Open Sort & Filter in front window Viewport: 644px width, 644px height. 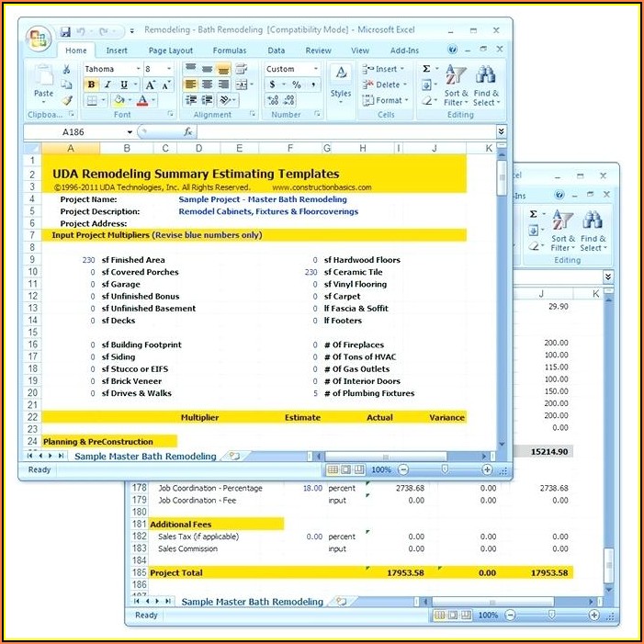pos(456,85)
